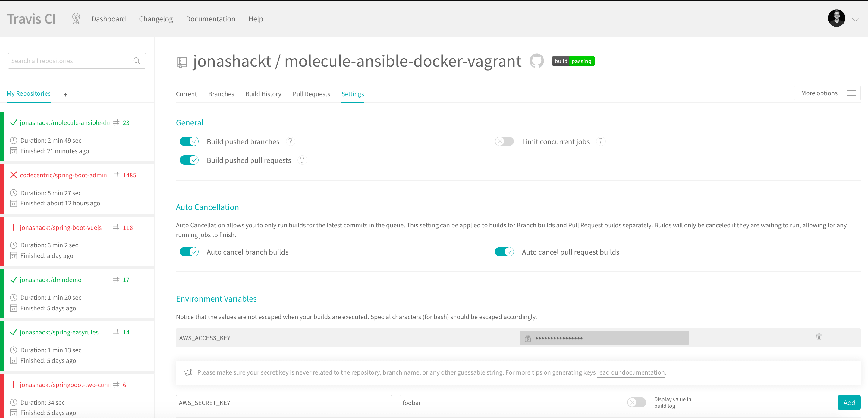Switch to the Build History tab

pos(263,94)
